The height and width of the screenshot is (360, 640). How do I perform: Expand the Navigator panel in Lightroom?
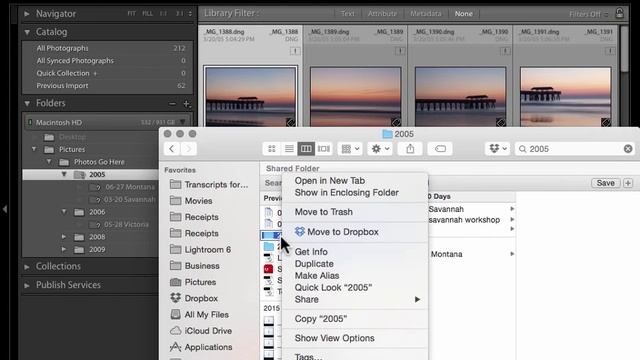tap(27, 13)
